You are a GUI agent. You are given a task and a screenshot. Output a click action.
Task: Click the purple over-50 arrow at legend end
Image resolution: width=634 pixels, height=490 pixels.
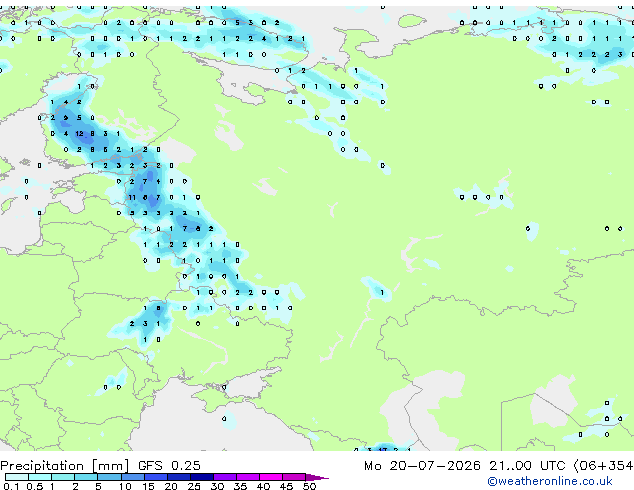317,477
